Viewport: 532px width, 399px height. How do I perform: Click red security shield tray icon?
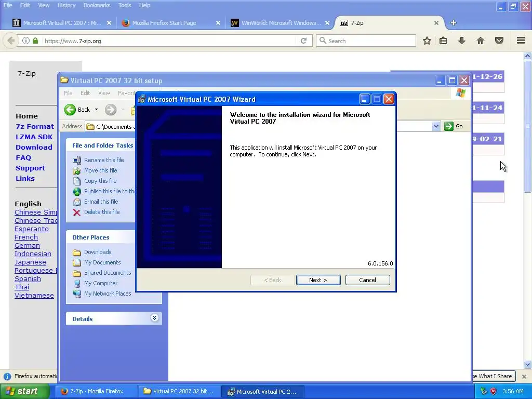coord(494,392)
